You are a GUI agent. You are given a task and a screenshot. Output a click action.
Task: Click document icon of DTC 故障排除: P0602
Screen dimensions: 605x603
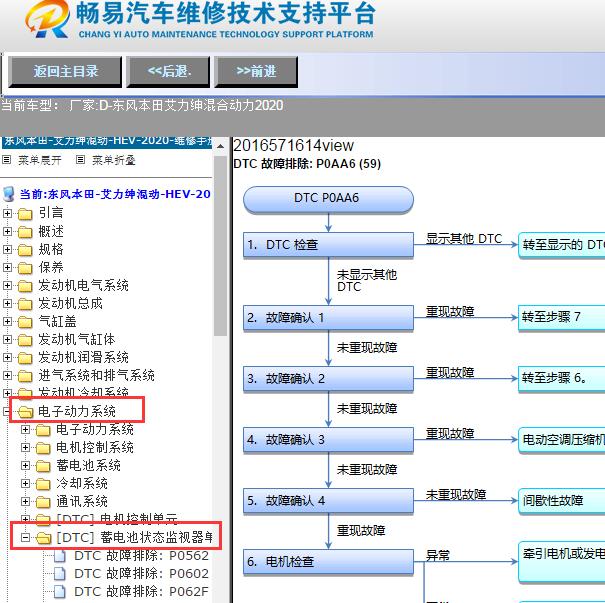pos(59,574)
